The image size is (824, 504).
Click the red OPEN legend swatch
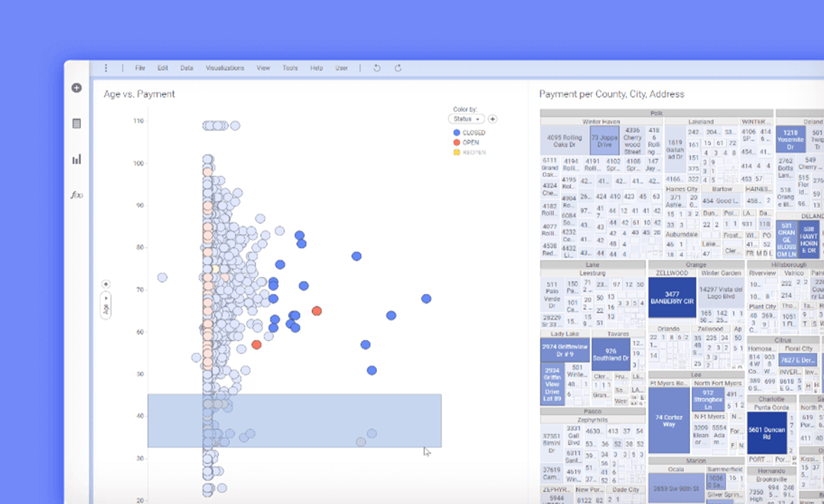[457, 142]
